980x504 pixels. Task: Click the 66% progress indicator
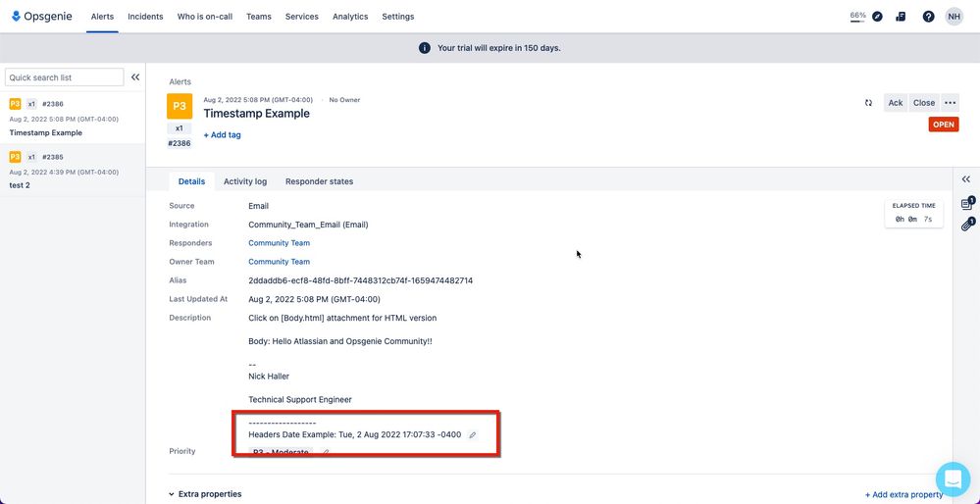(x=857, y=17)
